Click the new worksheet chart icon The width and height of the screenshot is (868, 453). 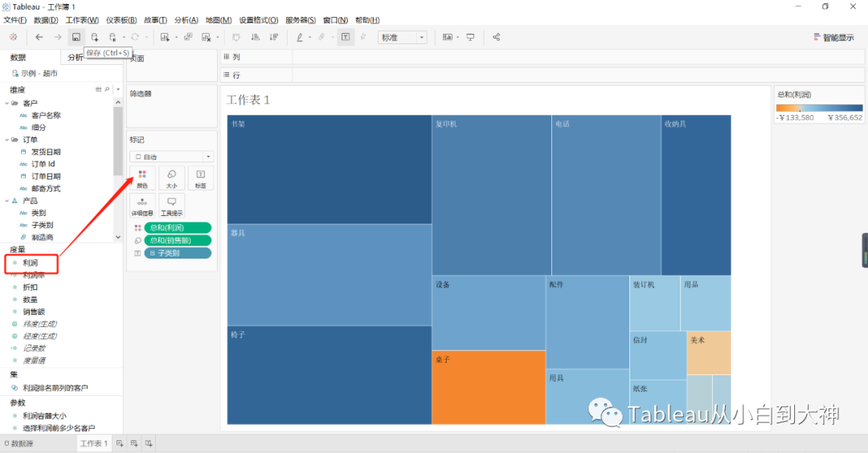(x=165, y=37)
